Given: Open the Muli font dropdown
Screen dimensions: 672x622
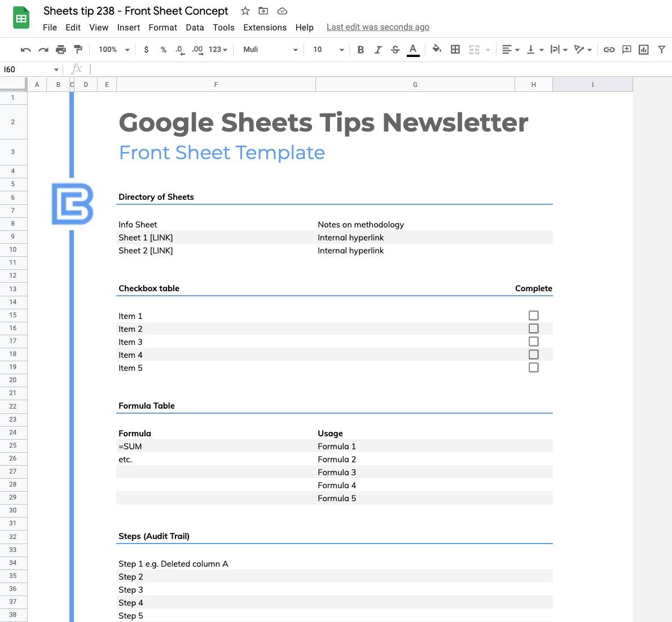Looking at the screenshot, I should click(x=270, y=50).
